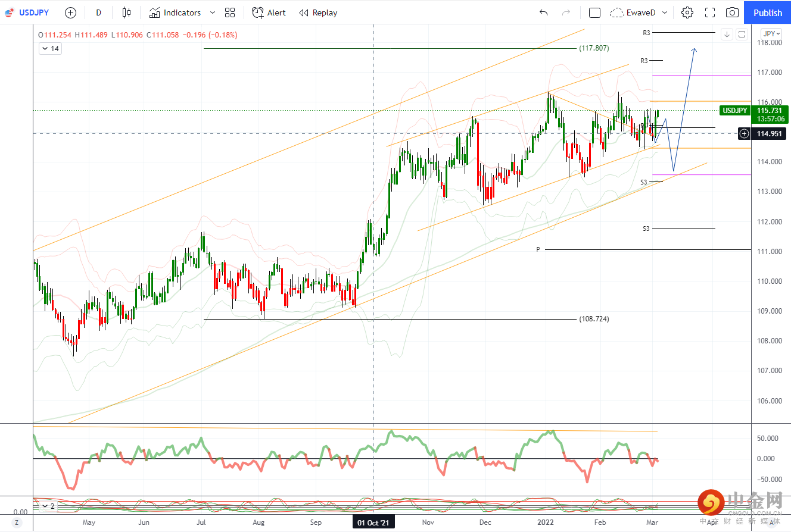Click the down arrow pane button
Image resolution: width=791 pixels, height=532 pixels.
coord(727,34)
